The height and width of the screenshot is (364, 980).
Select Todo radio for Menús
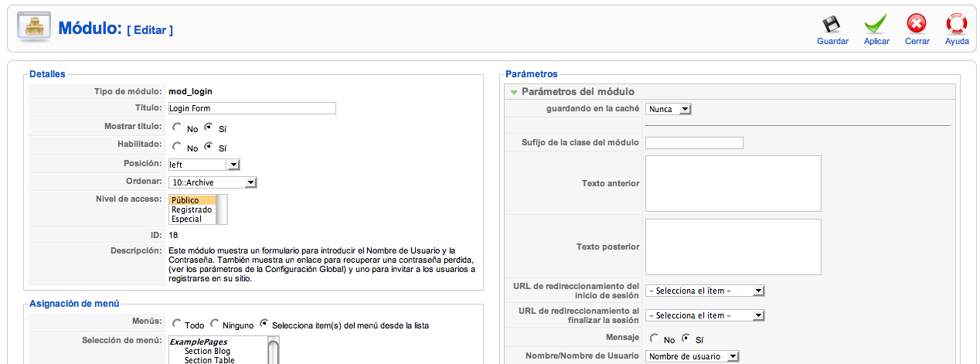pyautogui.click(x=177, y=323)
